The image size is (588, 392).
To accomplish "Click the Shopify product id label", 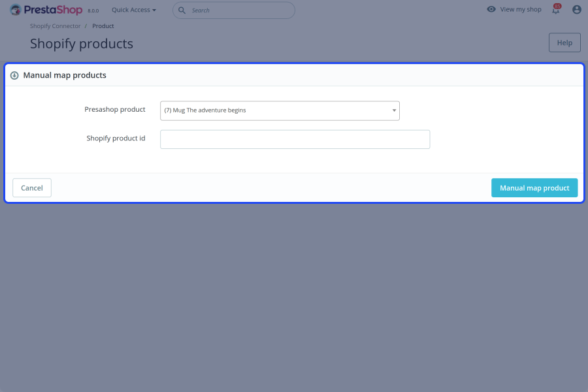I will [116, 138].
